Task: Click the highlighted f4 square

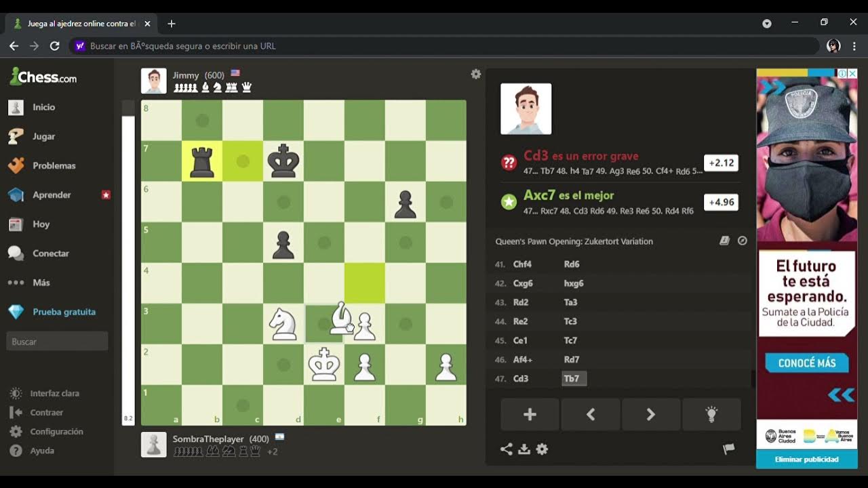Action: [x=365, y=283]
